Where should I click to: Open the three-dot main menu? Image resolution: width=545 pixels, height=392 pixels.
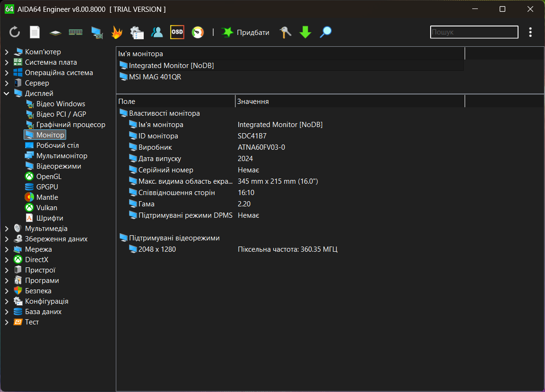(530, 32)
